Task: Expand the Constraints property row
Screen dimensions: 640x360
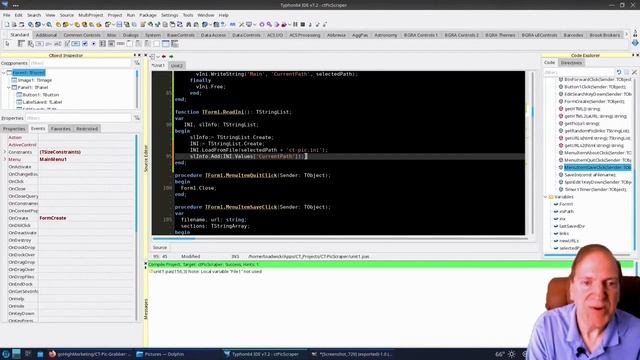Action: click(x=5, y=152)
